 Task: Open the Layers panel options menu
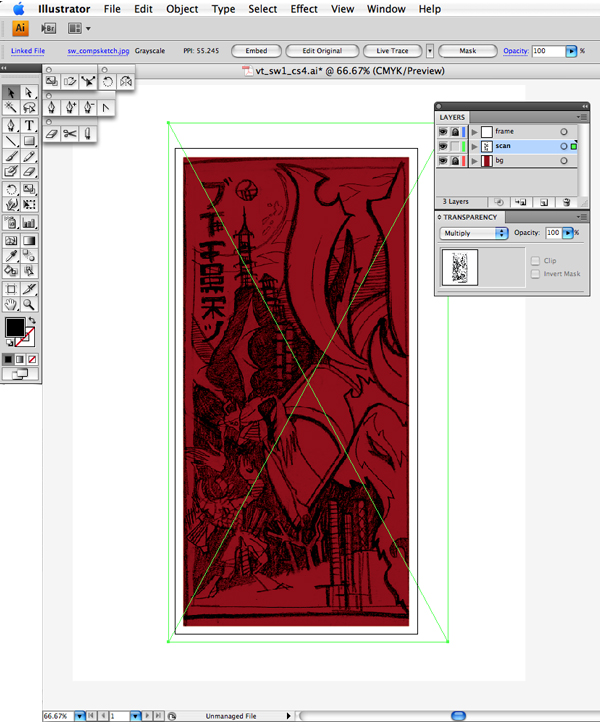582,117
